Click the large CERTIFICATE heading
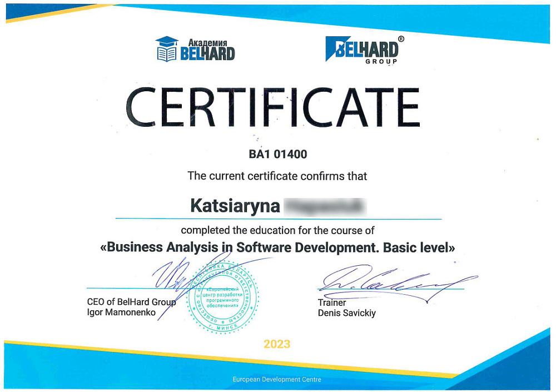Viewport: 556px width, 392px height. pyautogui.click(x=272, y=107)
